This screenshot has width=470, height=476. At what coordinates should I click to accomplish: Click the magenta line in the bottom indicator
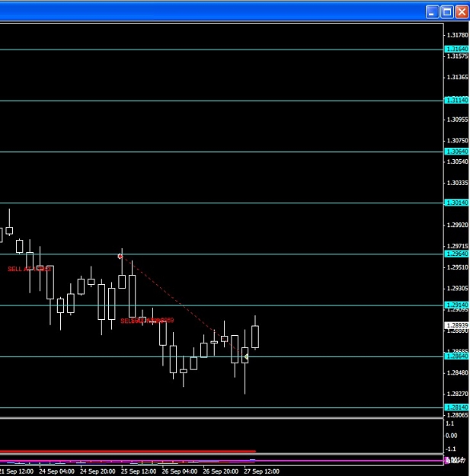(222, 461)
